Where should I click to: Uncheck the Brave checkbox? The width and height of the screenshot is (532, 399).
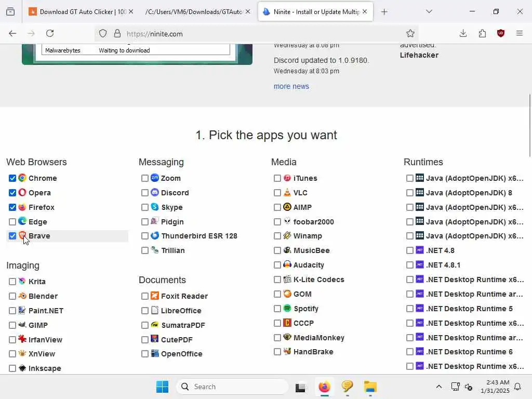pos(12,236)
